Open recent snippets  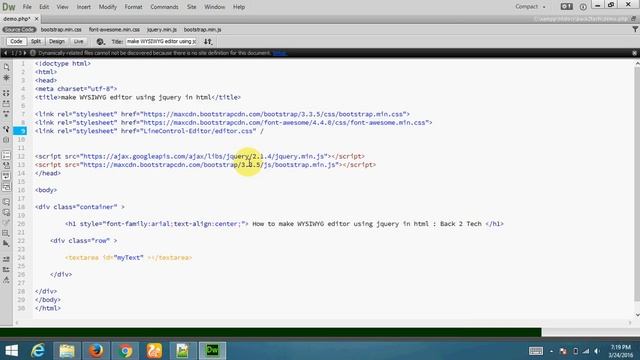(x=6, y=233)
